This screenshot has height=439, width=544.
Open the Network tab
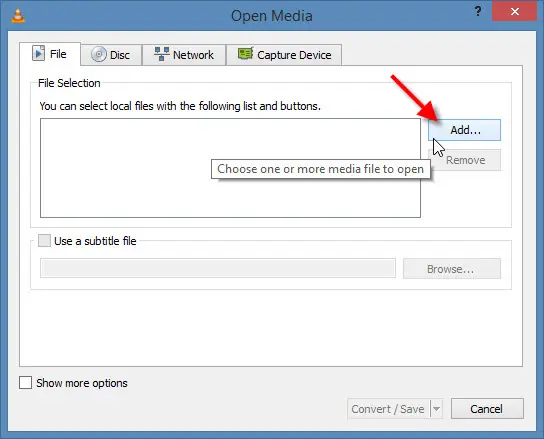click(x=184, y=55)
